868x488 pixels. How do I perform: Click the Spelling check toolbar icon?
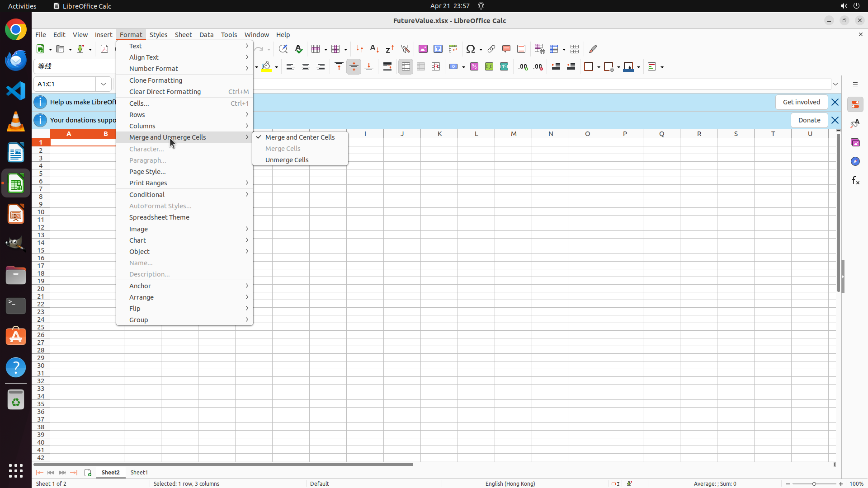pyautogui.click(x=299, y=49)
